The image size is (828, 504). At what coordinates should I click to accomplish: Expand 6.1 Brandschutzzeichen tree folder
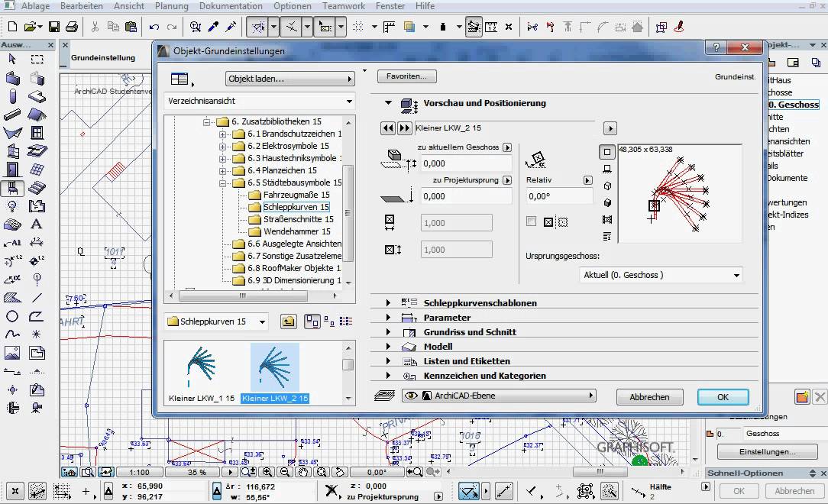[x=222, y=134]
